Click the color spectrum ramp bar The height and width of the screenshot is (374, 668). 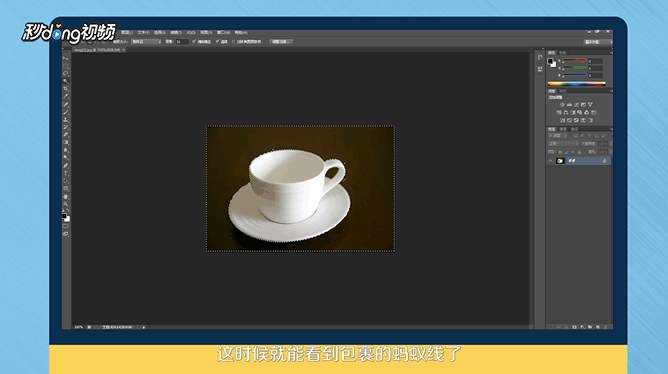click(576, 83)
